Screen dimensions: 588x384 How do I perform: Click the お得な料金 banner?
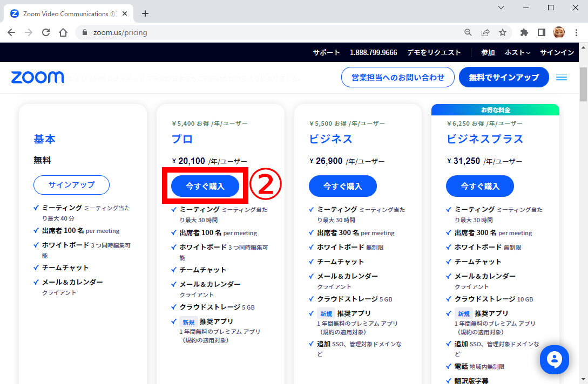pyautogui.click(x=495, y=110)
